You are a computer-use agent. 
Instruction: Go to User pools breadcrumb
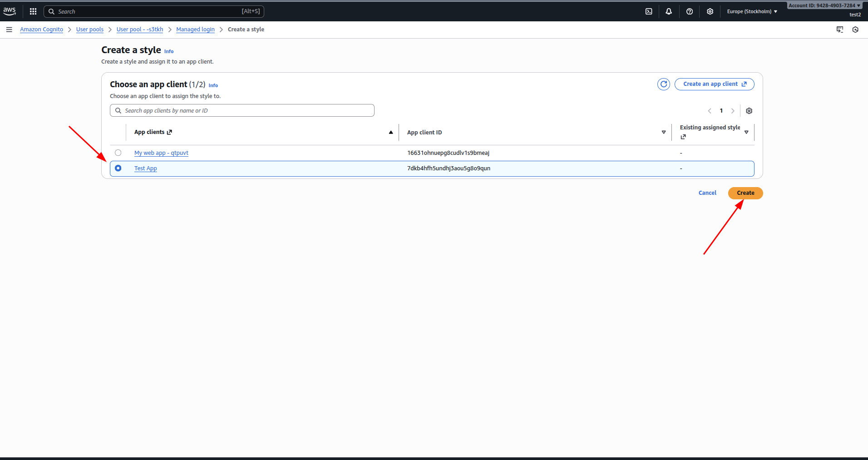coord(90,30)
